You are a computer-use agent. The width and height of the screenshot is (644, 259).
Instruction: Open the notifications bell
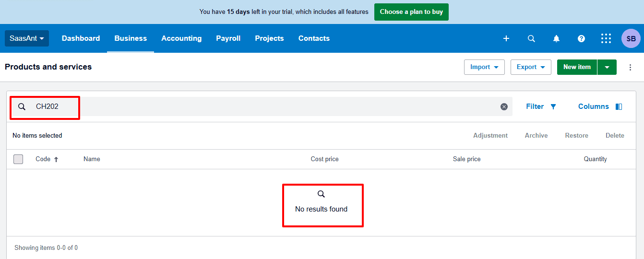tap(556, 38)
